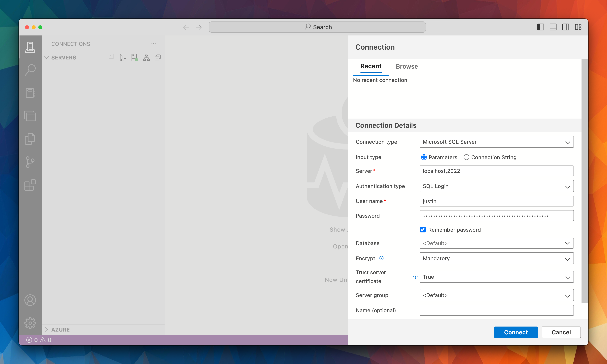The width and height of the screenshot is (607, 364).
Task: Open the Manage gear icon
Action: coord(30,323)
